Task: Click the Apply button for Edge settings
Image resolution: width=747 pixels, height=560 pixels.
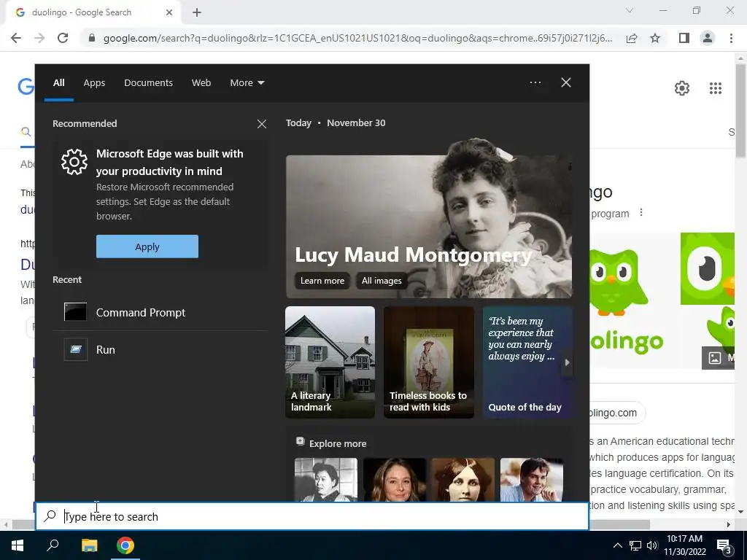Action: point(147,246)
